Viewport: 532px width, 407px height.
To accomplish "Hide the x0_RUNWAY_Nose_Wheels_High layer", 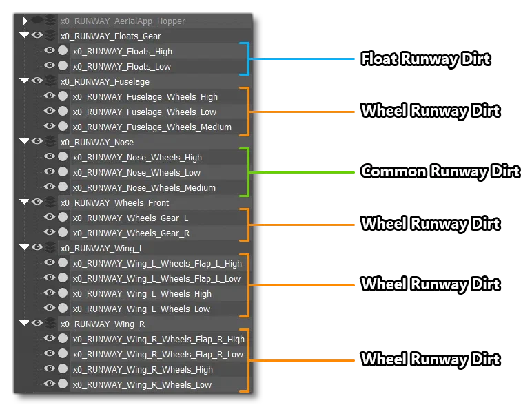I will 50,156.
